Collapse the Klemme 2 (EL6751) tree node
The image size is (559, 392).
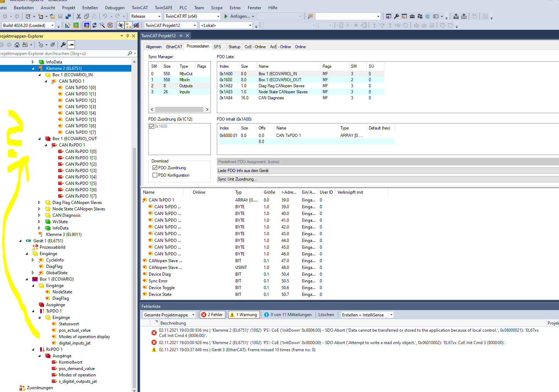[x=33, y=68]
